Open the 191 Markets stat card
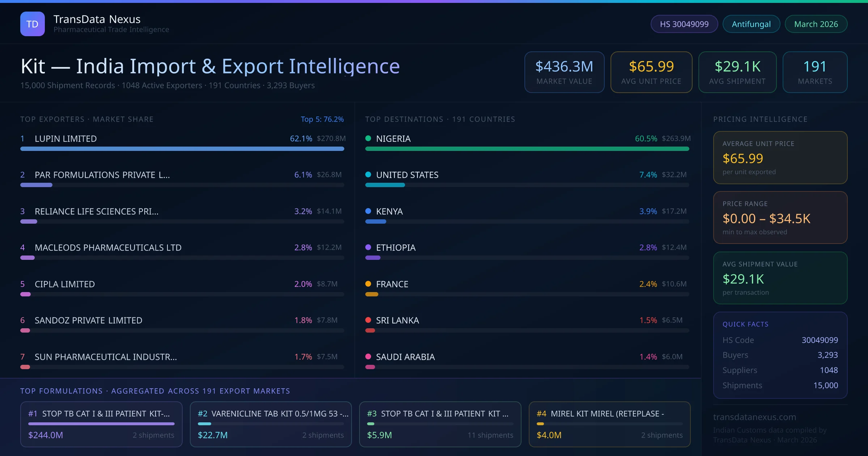This screenshot has height=456, width=868. 815,72
